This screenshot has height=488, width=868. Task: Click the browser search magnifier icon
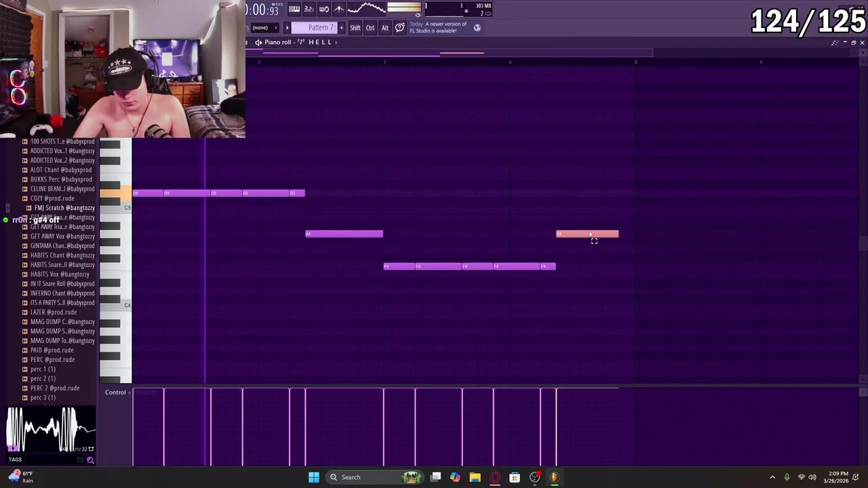click(90, 460)
